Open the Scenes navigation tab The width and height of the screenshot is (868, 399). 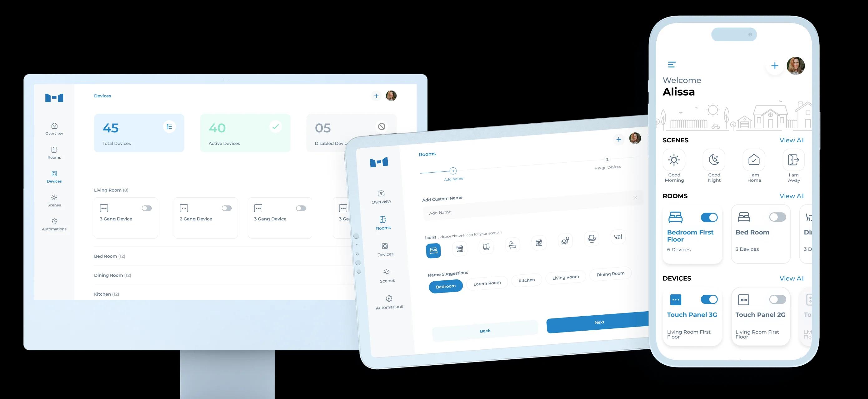tap(53, 200)
